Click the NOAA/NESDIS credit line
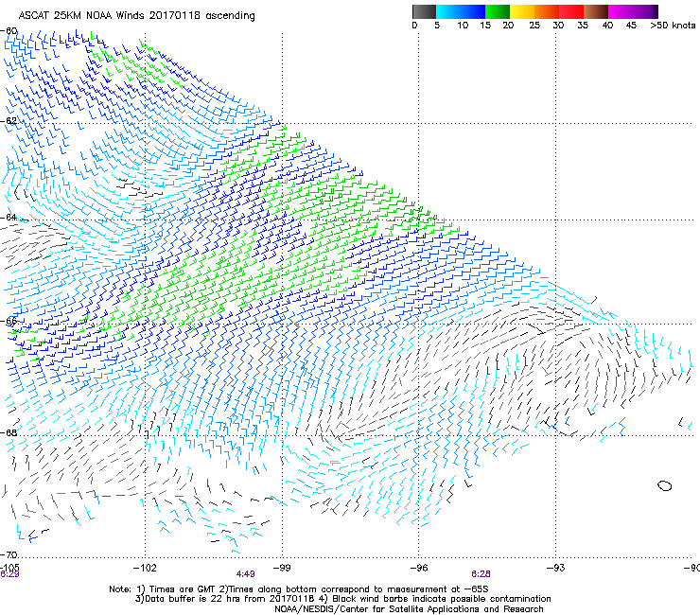 coord(409,609)
